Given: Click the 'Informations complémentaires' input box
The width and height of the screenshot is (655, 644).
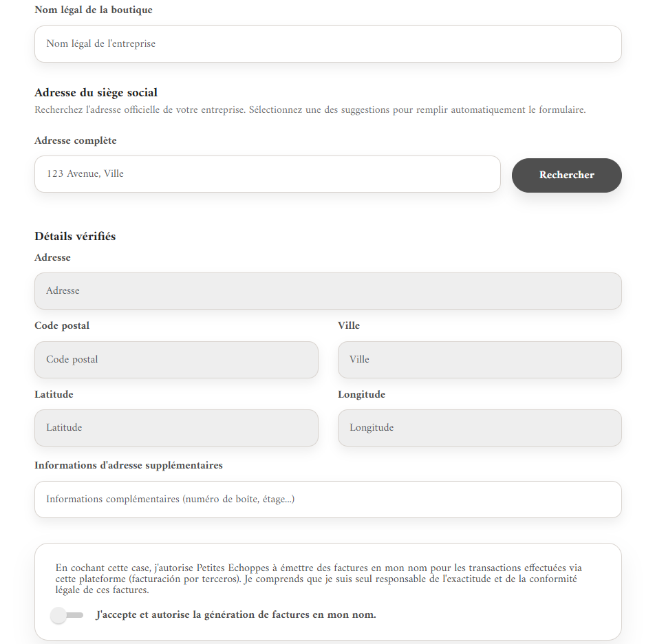Looking at the screenshot, I should pos(328,500).
